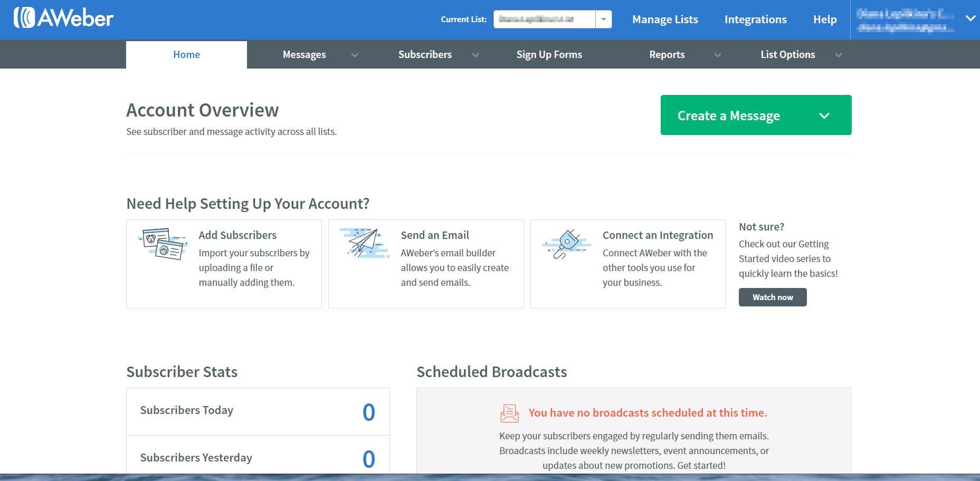Click the Account Overview heading
This screenshot has width=980, height=481.
coord(203,110)
